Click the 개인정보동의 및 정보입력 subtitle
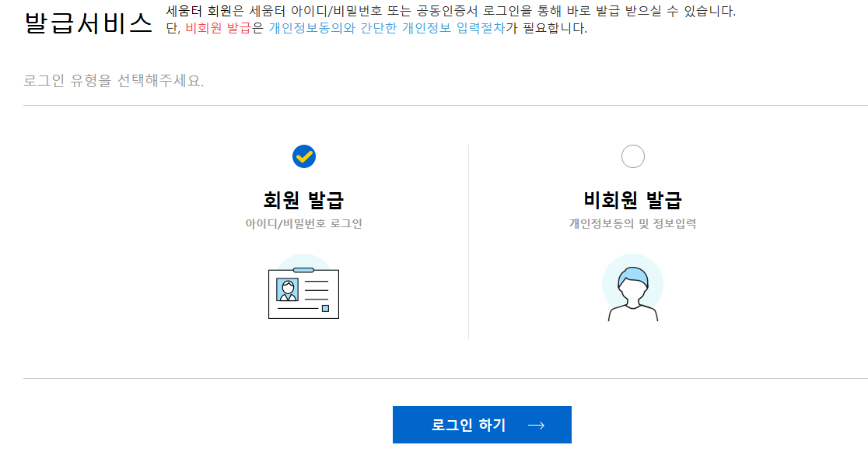This screenshot has height=459, width=868. [x=633, y=224]
